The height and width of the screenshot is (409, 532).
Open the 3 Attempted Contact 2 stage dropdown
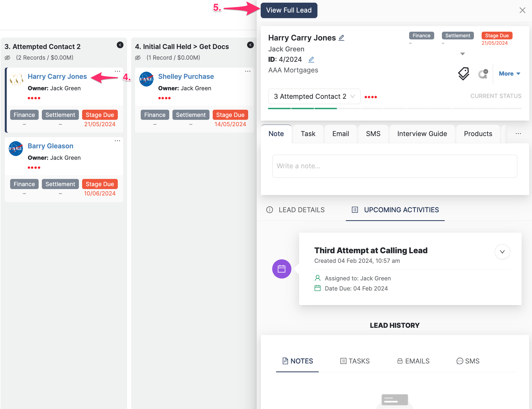314,96
